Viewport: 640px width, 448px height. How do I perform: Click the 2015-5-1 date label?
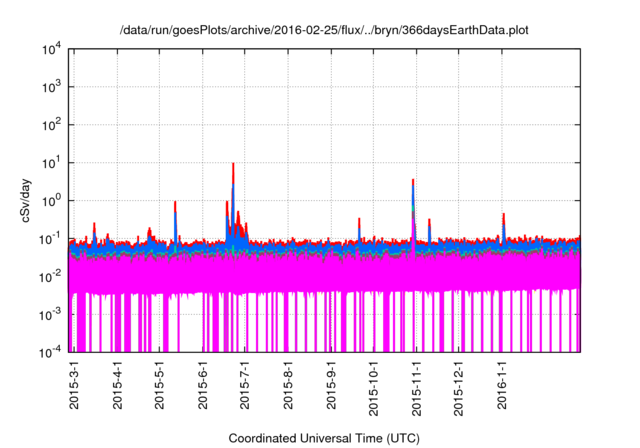[x=159, y=385]
